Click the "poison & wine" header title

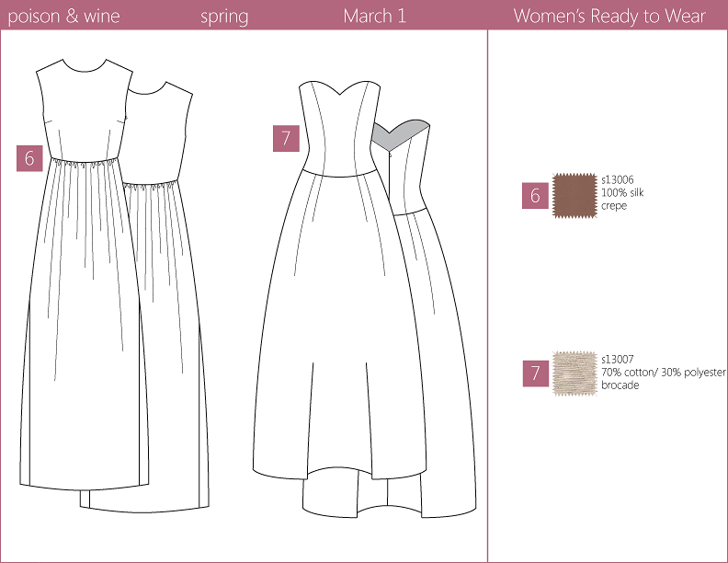click(x=63, y=16)
